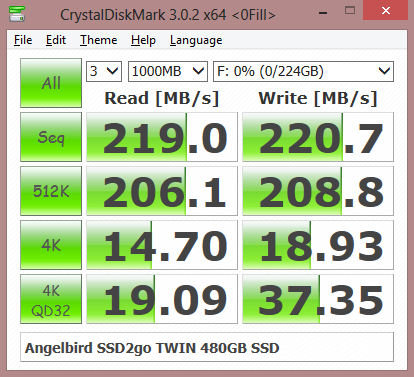Expand the test count dropdown showing 3
Screen dimensions: 414x377
[x=104, y=71]
